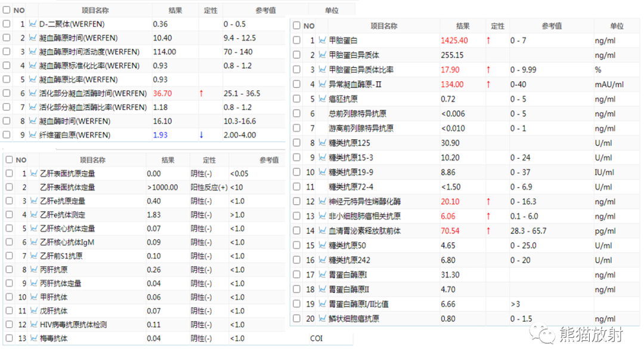
Task: Select checkbox for 总前列腺特异抗原 row
Action: coord(296,113)
